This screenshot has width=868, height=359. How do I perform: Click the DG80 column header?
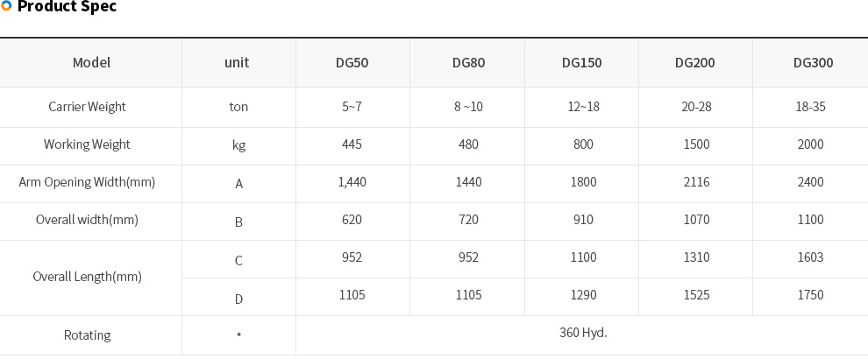468,62
